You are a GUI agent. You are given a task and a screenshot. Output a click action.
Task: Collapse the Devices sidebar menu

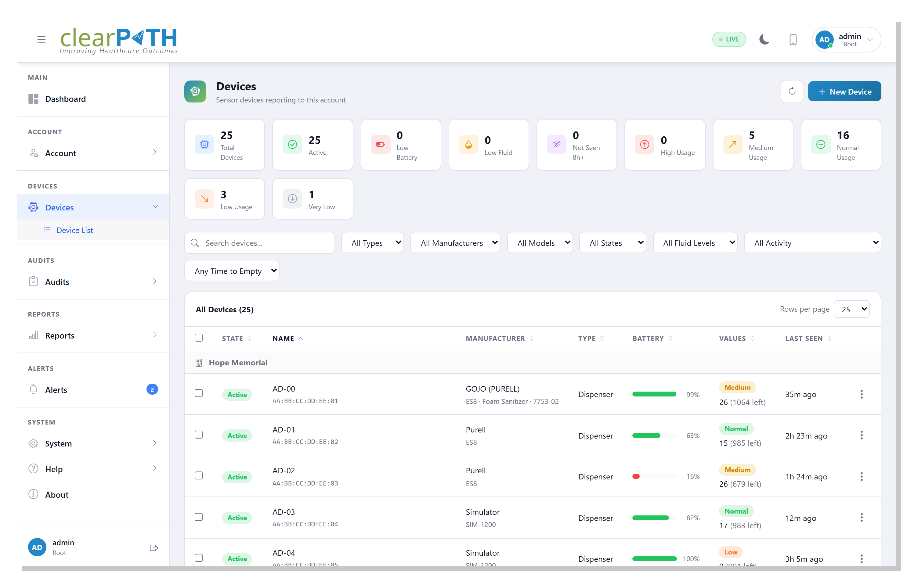coord(93,207)
